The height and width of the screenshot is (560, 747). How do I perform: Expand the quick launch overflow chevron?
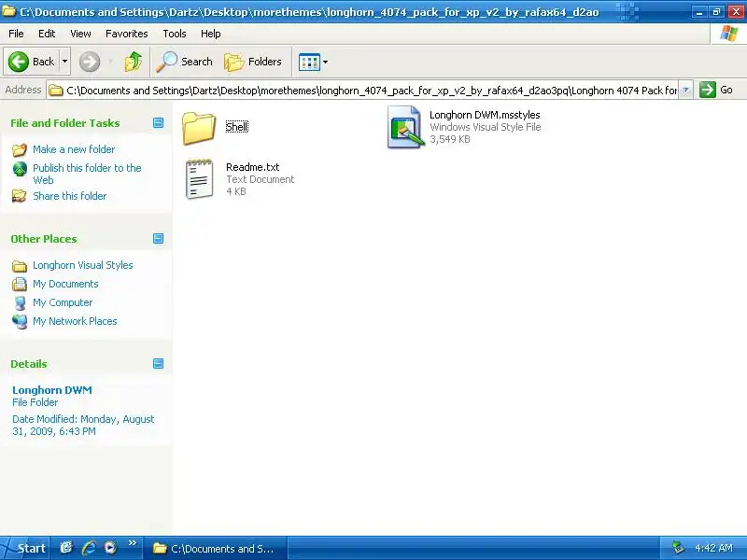132,543
